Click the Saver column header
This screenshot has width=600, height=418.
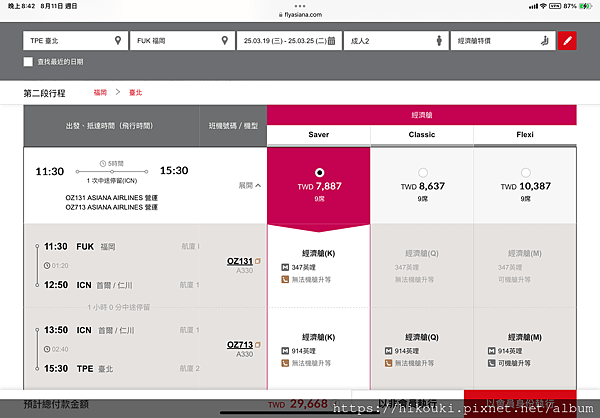click(318, 135)
